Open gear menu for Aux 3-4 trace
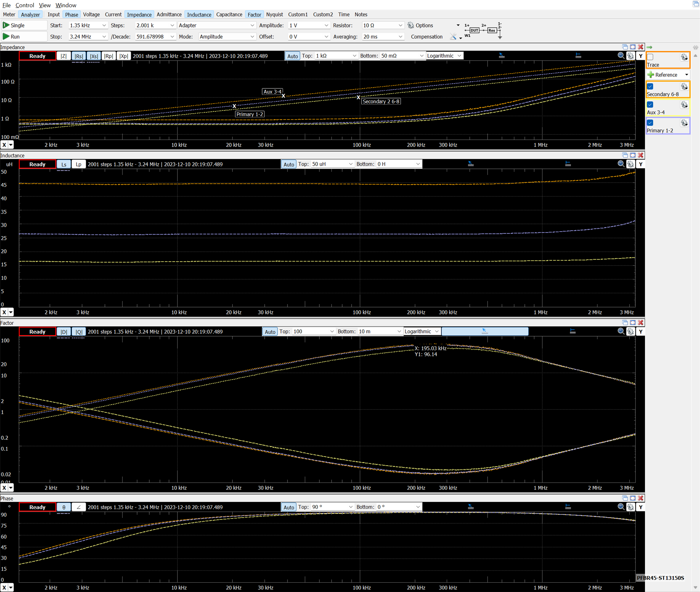Viewport: 700px width, 592px height. [684, 105]
